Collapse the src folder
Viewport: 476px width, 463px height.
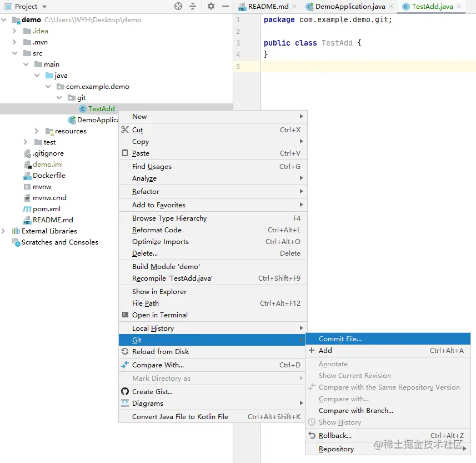click(14, 53)
